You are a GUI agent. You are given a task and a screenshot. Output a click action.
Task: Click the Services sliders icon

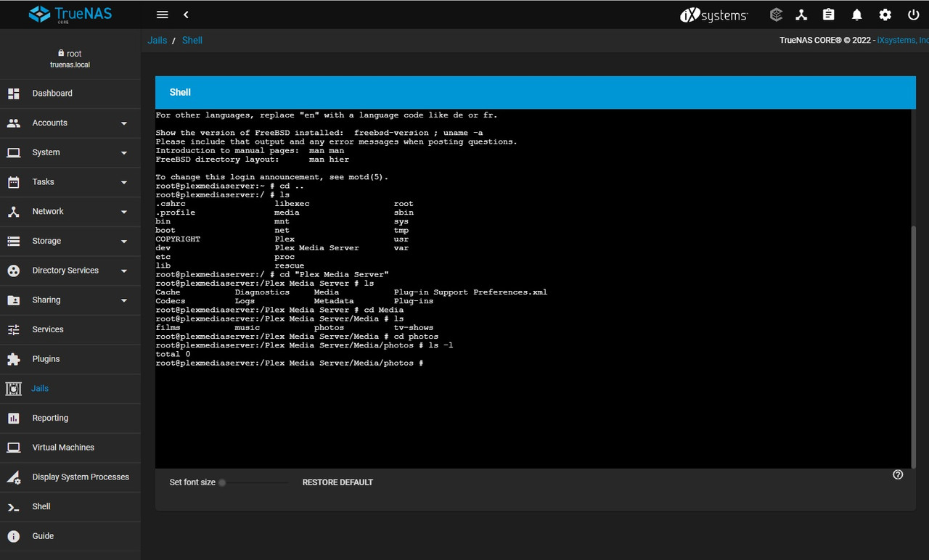coord(14,329)
